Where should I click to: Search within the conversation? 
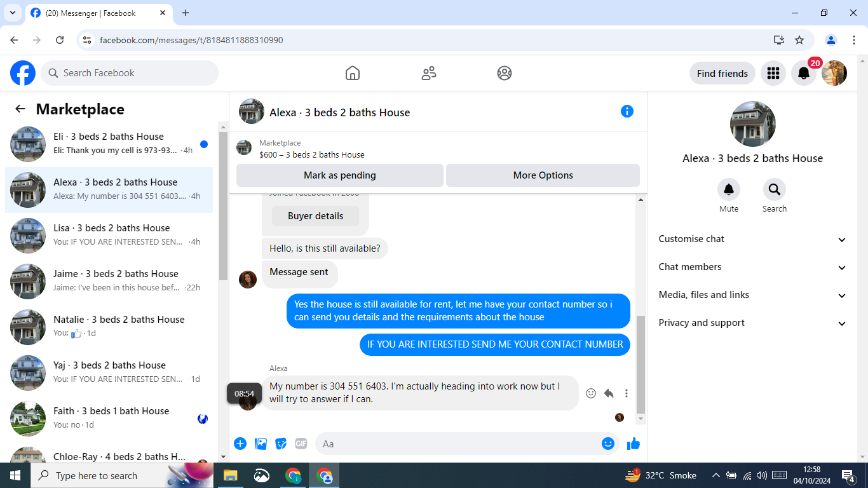tap(775, 189)
